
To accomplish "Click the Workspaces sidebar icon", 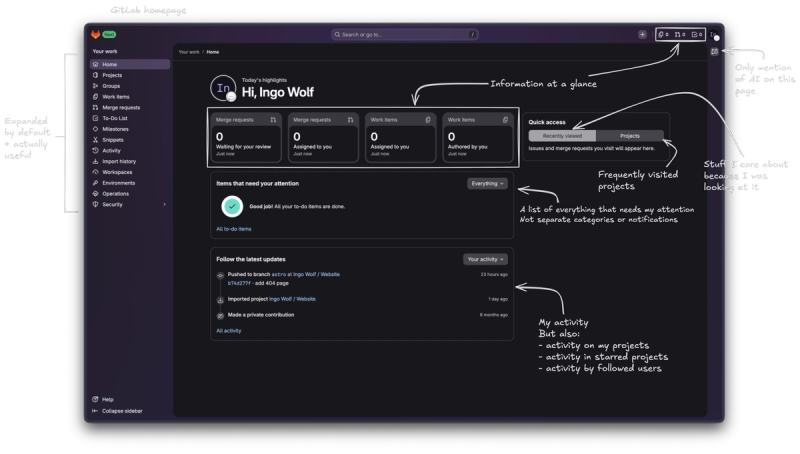I will pyautogui.click(x=95, y=172).
